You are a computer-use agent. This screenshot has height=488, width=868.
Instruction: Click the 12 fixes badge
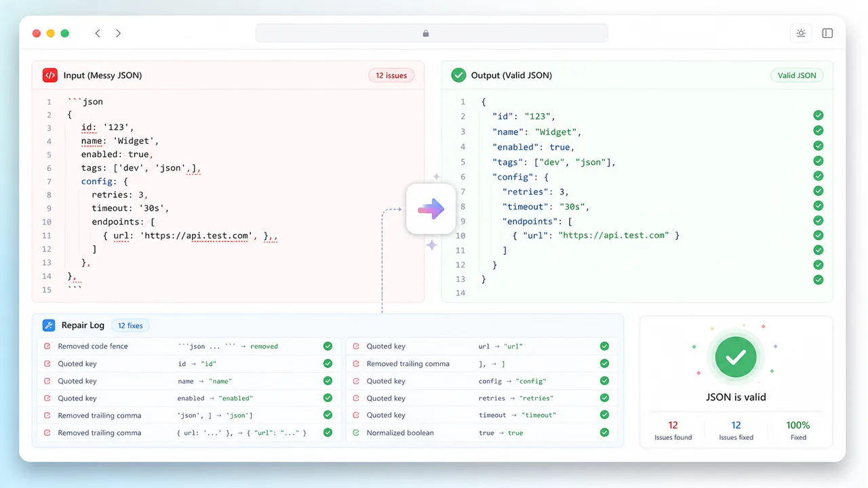(130, 325)
